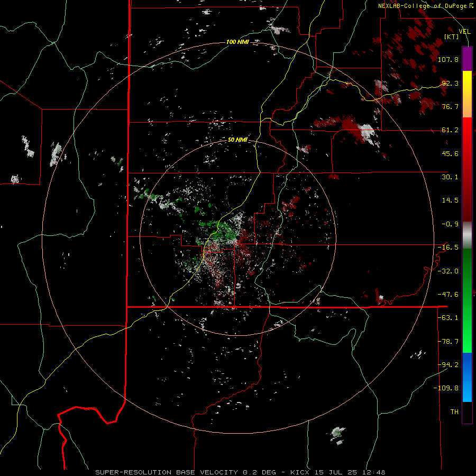
Task: Click the 61.2 velocity scale value
Action: pyautogui.click(x=450, y=130)
